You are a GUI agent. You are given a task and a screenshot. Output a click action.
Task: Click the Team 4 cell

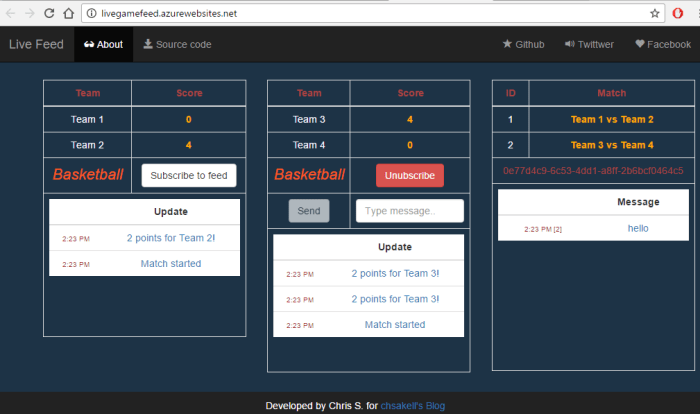(309, 145)
